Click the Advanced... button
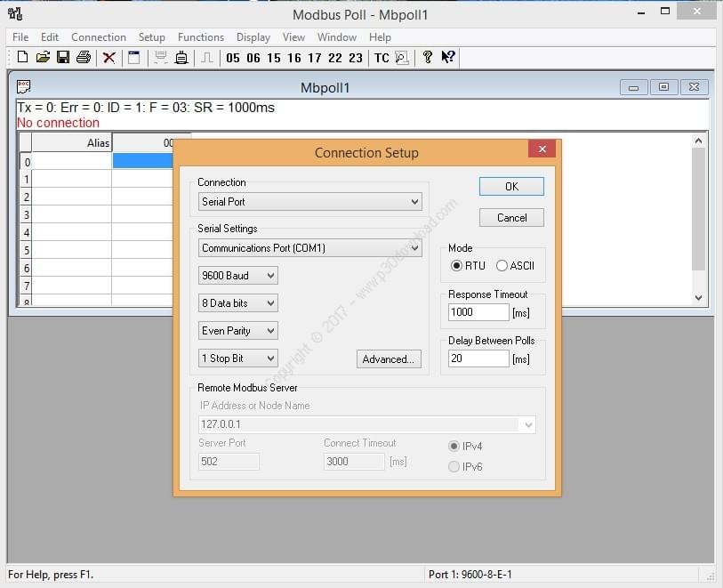Screen dimensions: 723x588 [x=389, y=359]
